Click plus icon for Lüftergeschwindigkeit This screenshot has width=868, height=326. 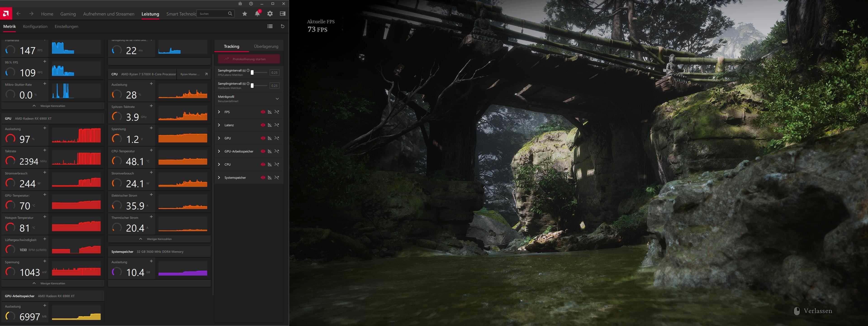[x=45, y=239]
